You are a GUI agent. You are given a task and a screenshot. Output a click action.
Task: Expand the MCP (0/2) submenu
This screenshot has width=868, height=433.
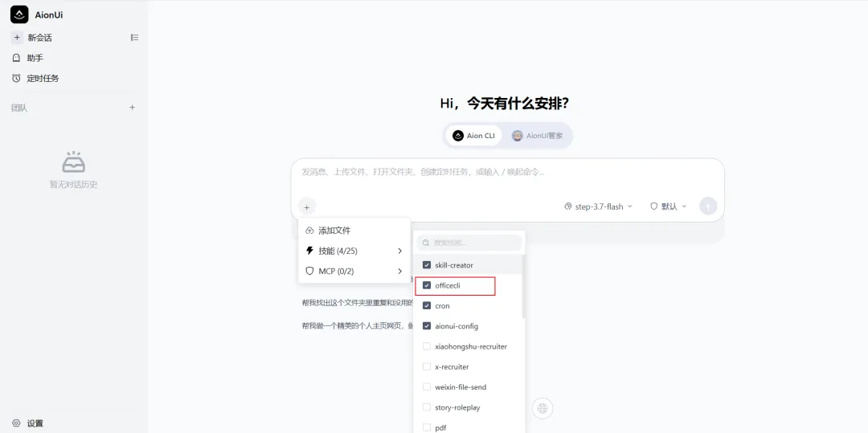354,272
